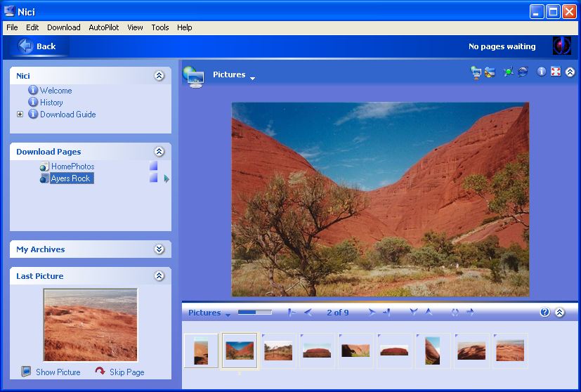Click Show Picture link
The image size is (581, 392).
(x=58, y=372)
